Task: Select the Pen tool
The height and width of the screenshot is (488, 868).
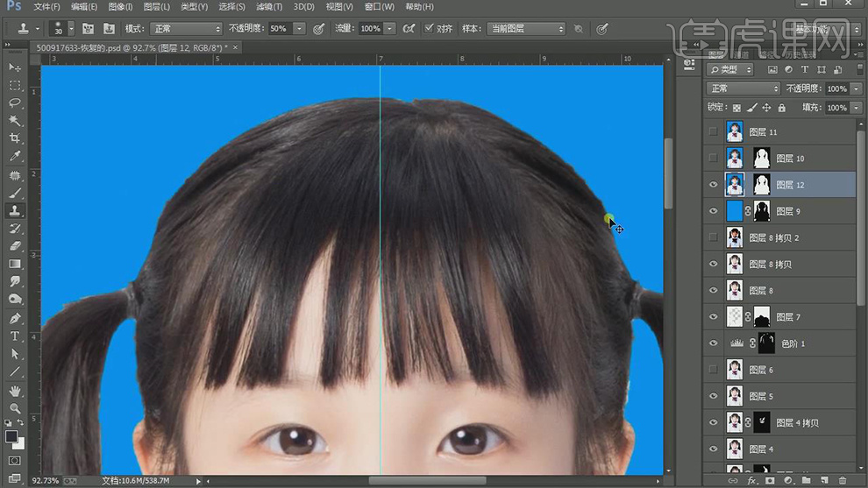Action: (x=15, y=319)
